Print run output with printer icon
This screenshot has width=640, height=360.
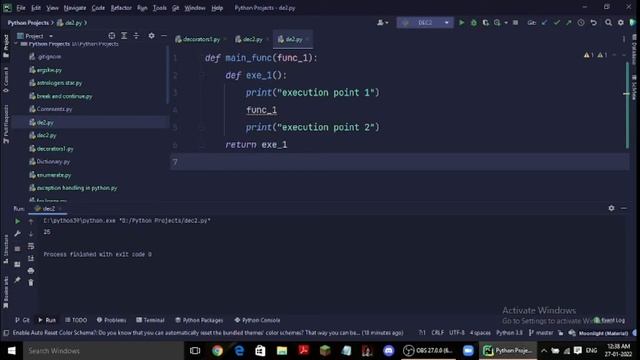(31, 271)
